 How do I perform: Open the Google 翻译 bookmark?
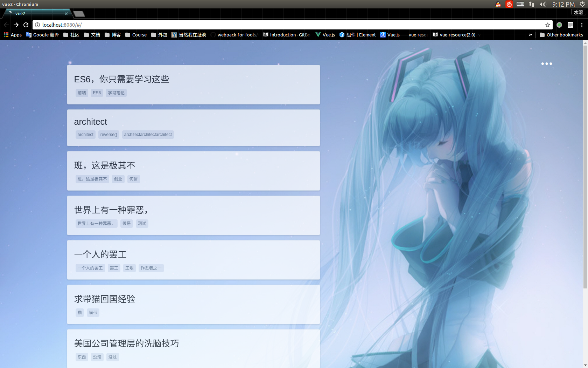[42, 35]
